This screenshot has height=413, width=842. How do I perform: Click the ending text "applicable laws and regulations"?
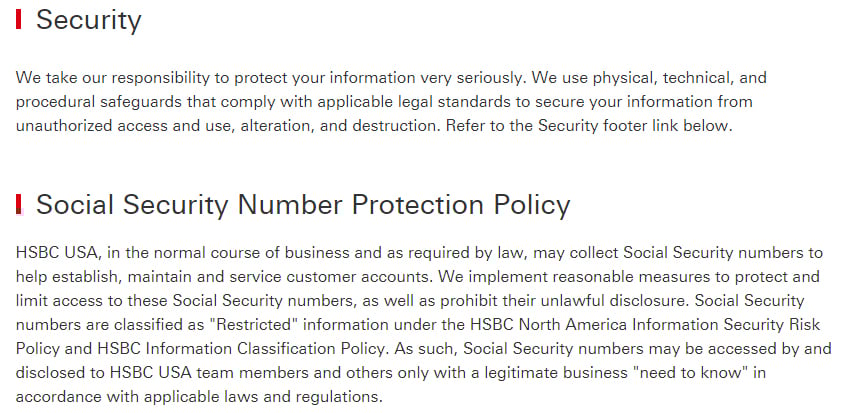pyautogui.click(x=263, y=397)
